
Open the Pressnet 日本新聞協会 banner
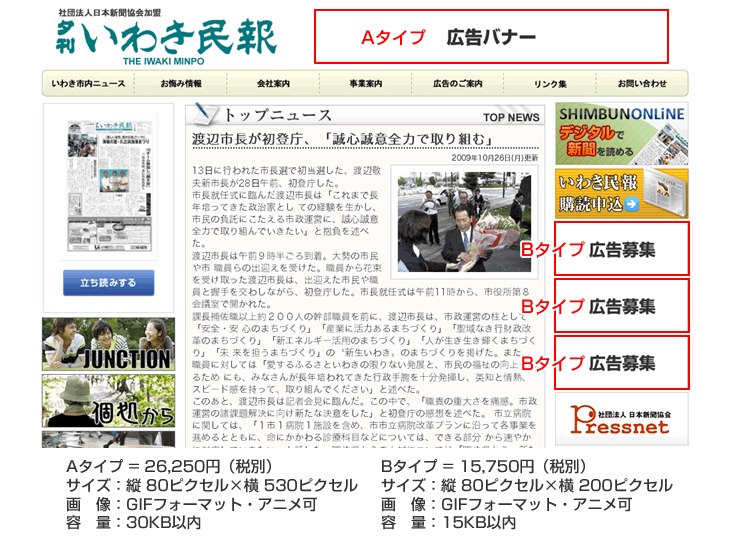click(x=622, y=419)
